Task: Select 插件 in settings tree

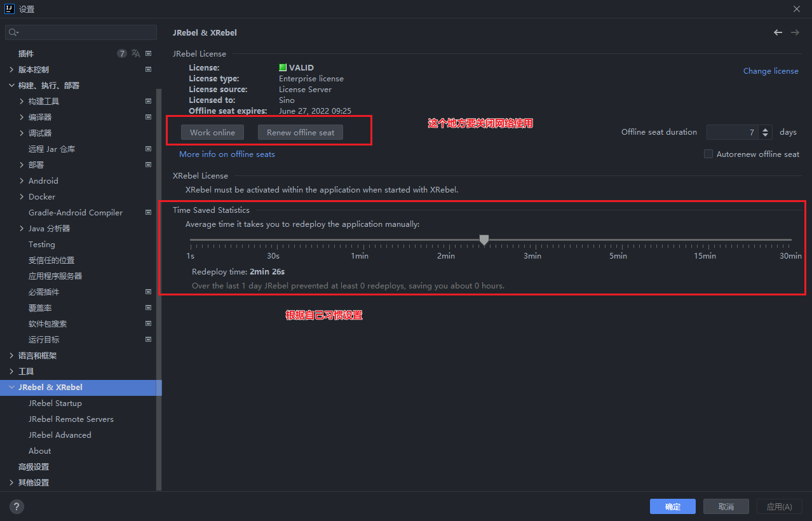Action: pos(26,53)
